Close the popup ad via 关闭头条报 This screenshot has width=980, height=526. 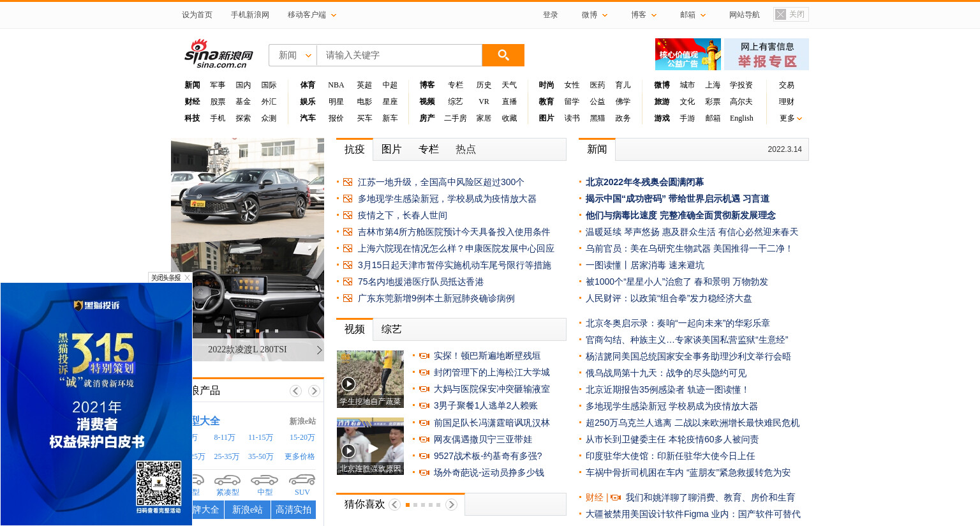pyautogui.click(x=170, y=278)
